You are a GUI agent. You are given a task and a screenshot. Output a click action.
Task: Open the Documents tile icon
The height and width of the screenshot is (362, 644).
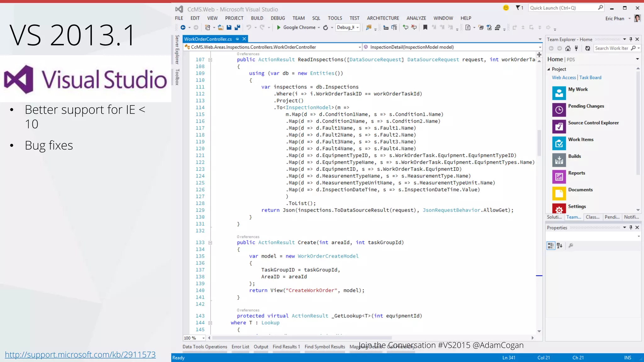(559, 193)
